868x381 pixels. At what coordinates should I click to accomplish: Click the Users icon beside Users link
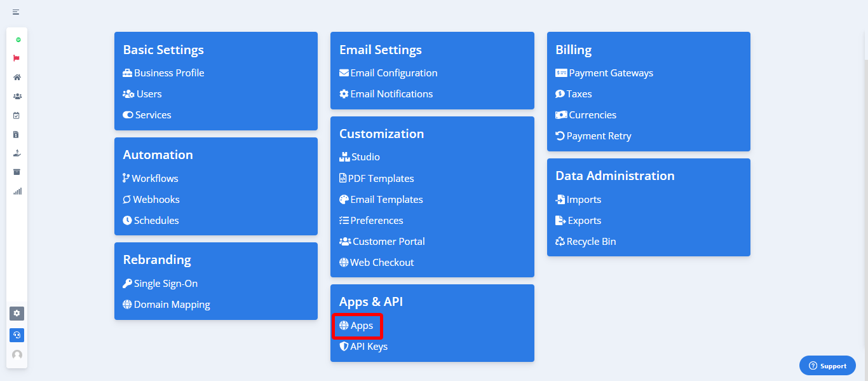pyautogui.click(x=128, y=94)
